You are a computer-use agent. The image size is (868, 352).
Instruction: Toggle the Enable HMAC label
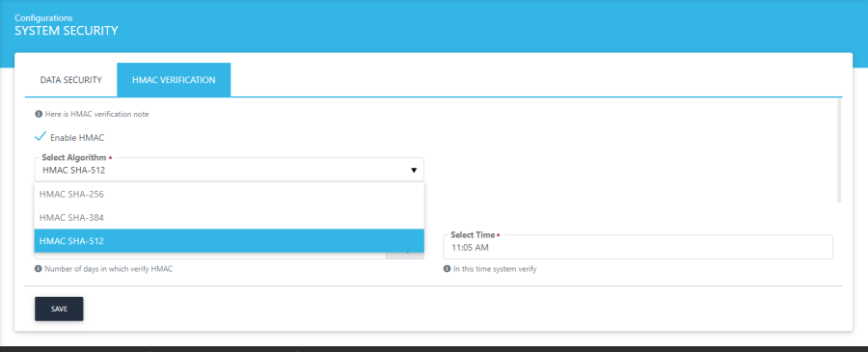pos(77,138)
